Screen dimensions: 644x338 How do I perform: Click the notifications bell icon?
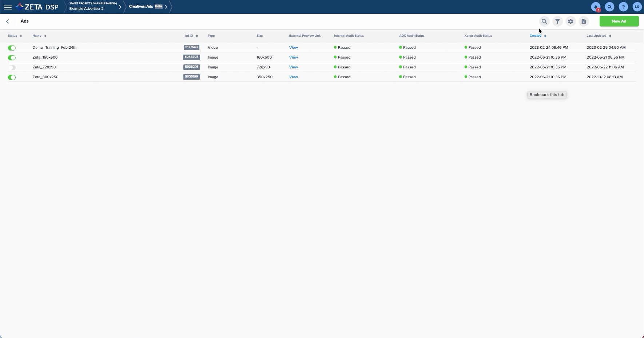click(596, 7)
